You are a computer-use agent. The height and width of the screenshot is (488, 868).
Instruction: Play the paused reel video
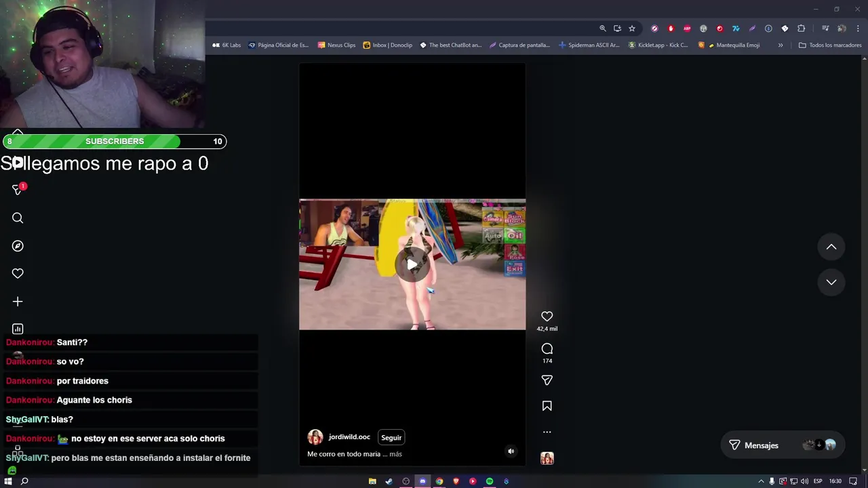[412, 264]
